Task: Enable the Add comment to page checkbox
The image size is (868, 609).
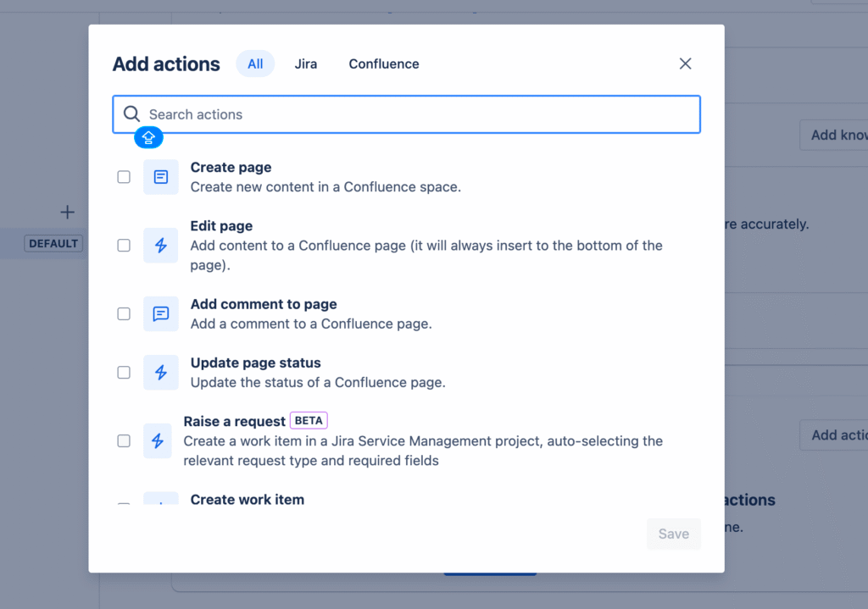Action: 124,314
